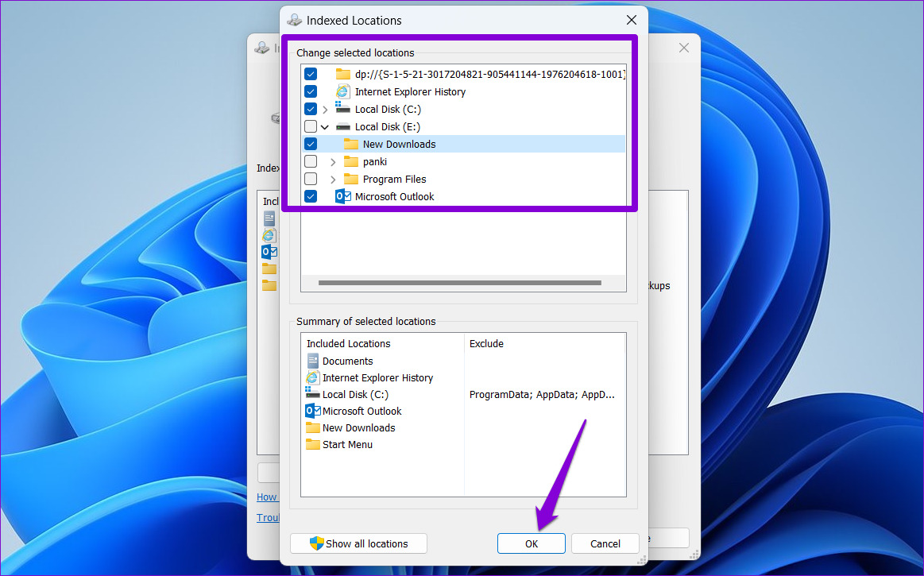Click Show all locations button

tap(358, 544)
